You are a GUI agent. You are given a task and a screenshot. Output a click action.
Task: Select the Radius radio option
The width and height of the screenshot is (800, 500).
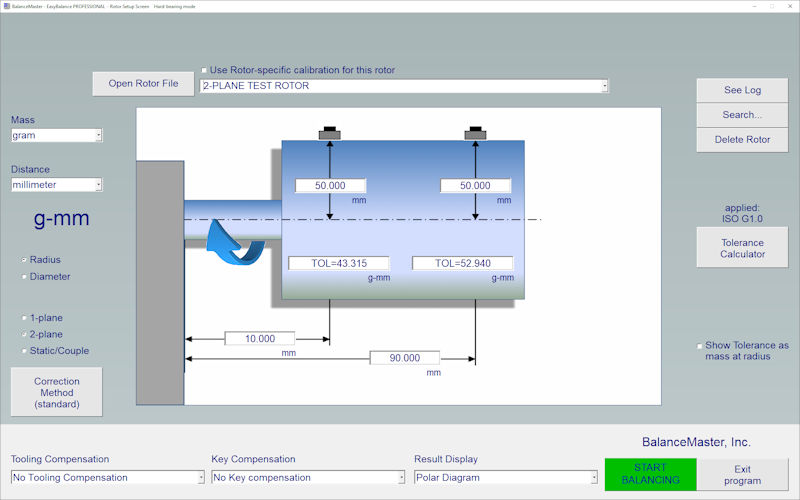(24, 260)
